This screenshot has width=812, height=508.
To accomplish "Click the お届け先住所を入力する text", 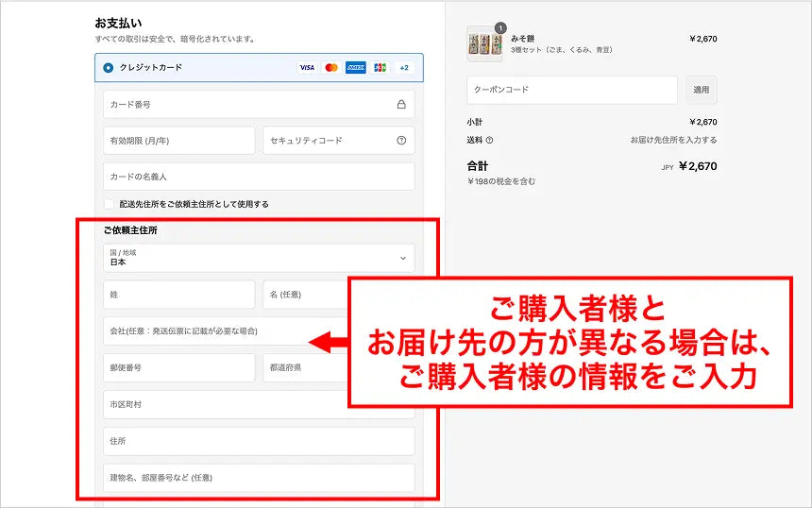I will click(x=673, y=140).
